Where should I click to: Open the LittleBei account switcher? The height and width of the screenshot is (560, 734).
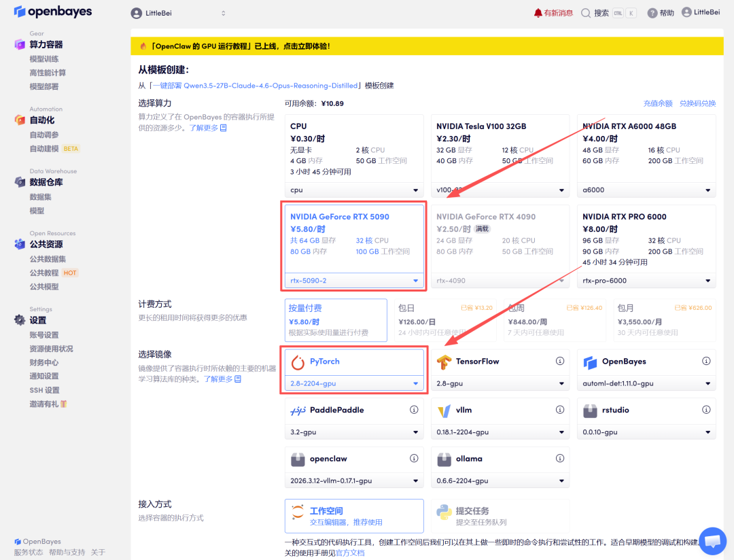(x=178, y=13)
